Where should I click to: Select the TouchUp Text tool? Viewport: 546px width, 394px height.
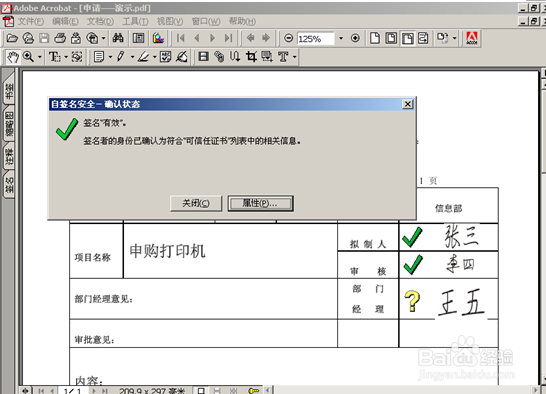coord(283,57)
